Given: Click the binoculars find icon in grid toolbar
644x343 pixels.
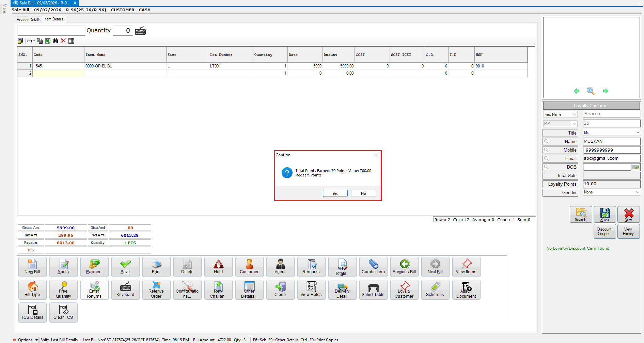Looking at the screenshot, I should tap(56, 41).
